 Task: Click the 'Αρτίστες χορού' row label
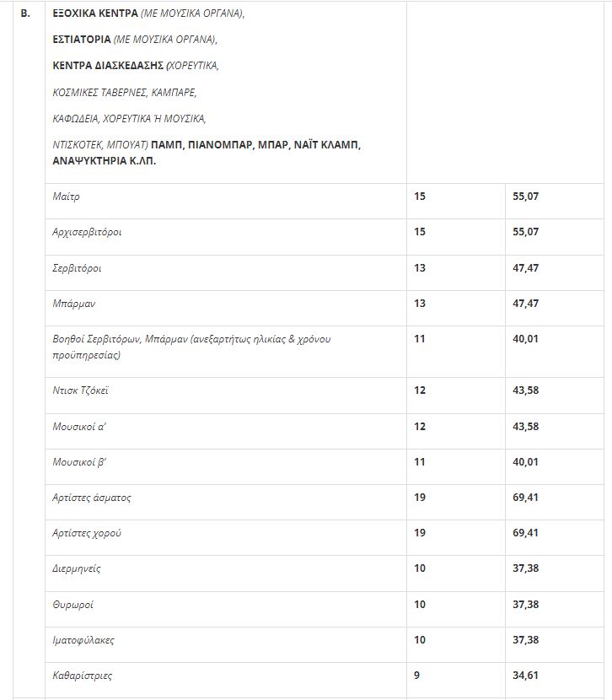(88, 533)
